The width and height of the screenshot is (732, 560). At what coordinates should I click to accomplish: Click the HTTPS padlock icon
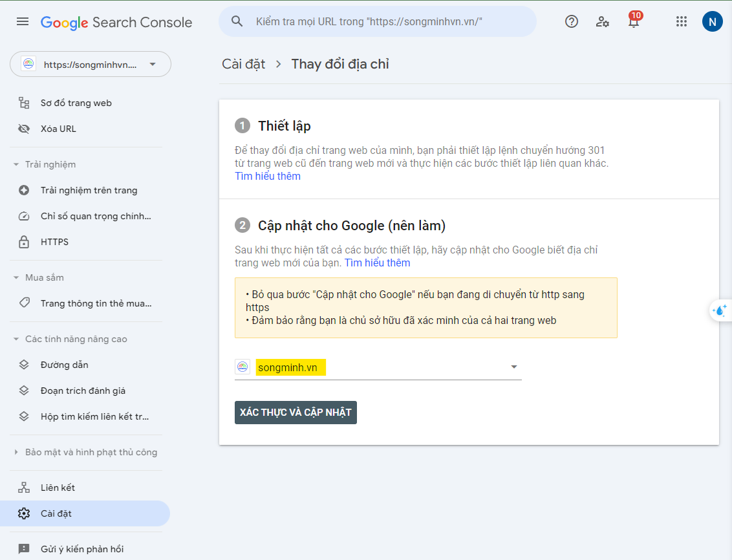coord(24,242)
